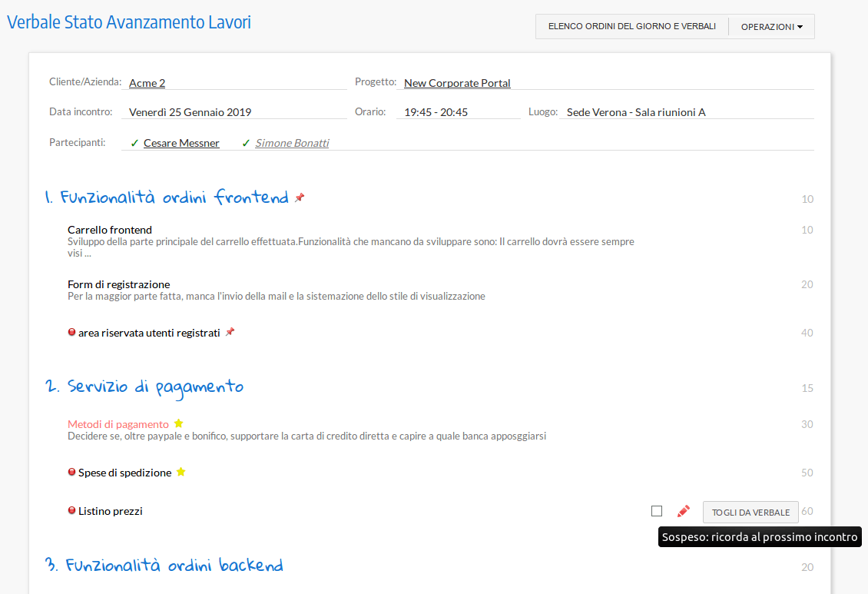Screen dimensions: 868x594
Task: Open Elenco ordini del giorno e verbali
Action: (631, 26)
